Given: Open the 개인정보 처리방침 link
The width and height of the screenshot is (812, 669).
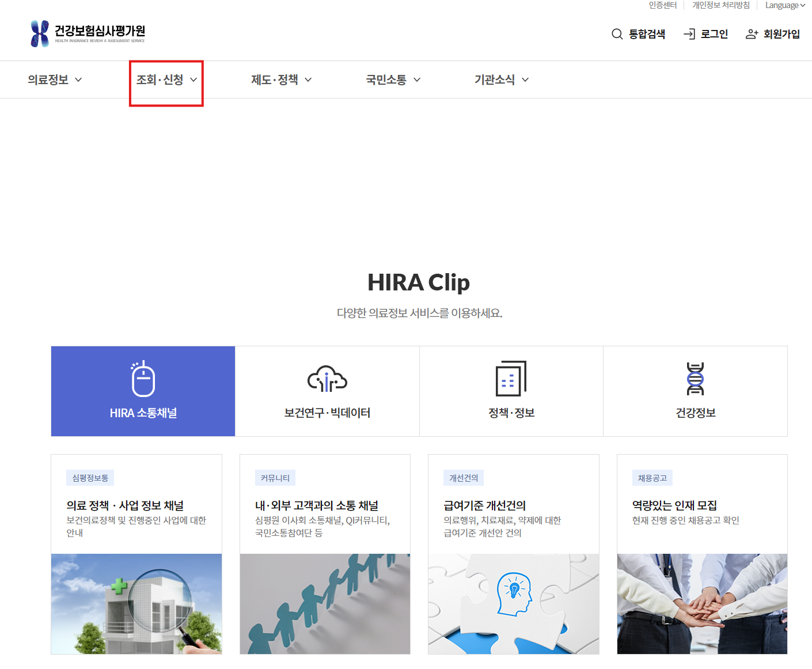Looking at the screenshot, I should [x=721, y=5].
